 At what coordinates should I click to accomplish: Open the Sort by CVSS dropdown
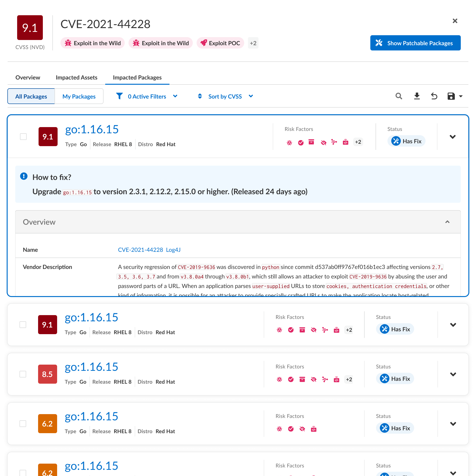tap(231, 96)
